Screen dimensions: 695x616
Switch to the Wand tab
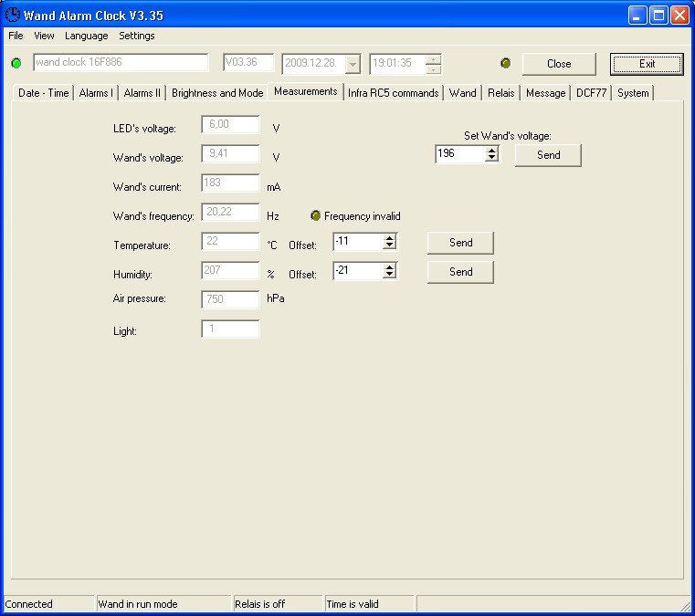point(462,93)
